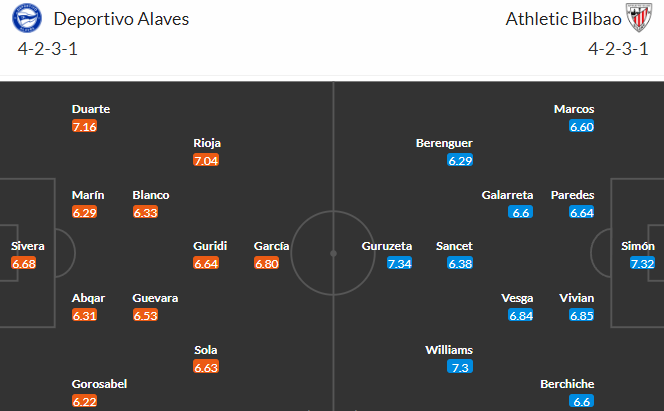Image resolution: width=664 pixels, height=411 pixels.
Task: Open the Athletic Bilbao team name link
Action: coord(563,19)
